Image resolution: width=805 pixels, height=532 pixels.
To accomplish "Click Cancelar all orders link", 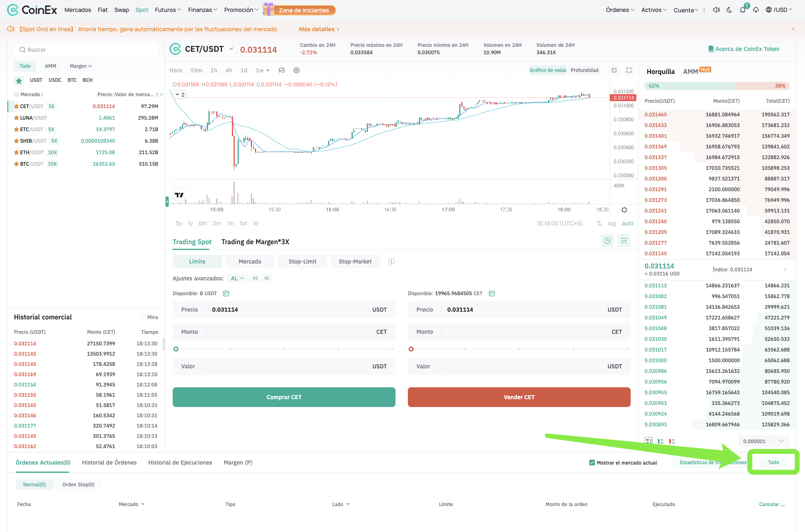I will coord(772,504).
